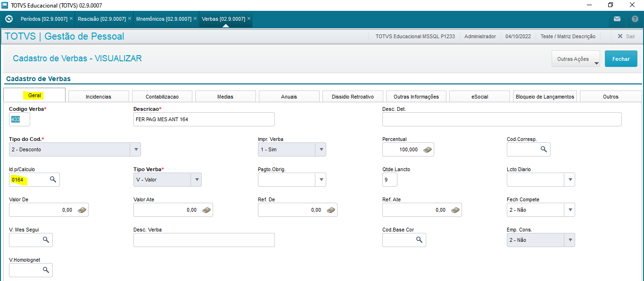This screenshot has height=281, width=644.
Task: Open search lookup for V.Homolognet
Action: pos(46,270)
